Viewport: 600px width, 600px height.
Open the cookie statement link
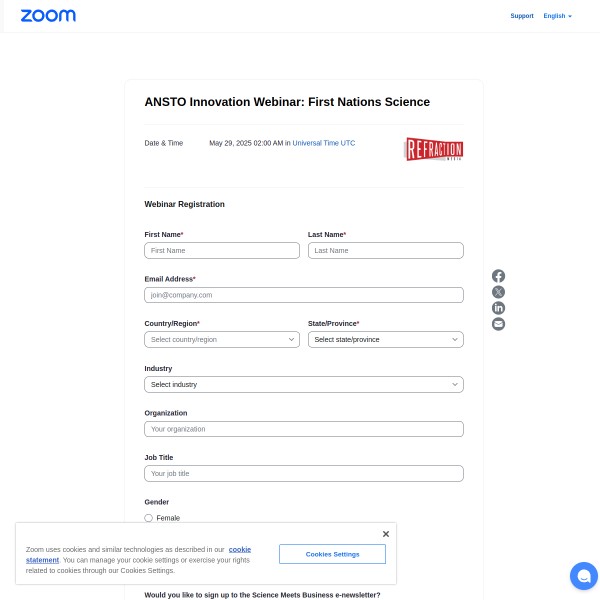point(239,549)
